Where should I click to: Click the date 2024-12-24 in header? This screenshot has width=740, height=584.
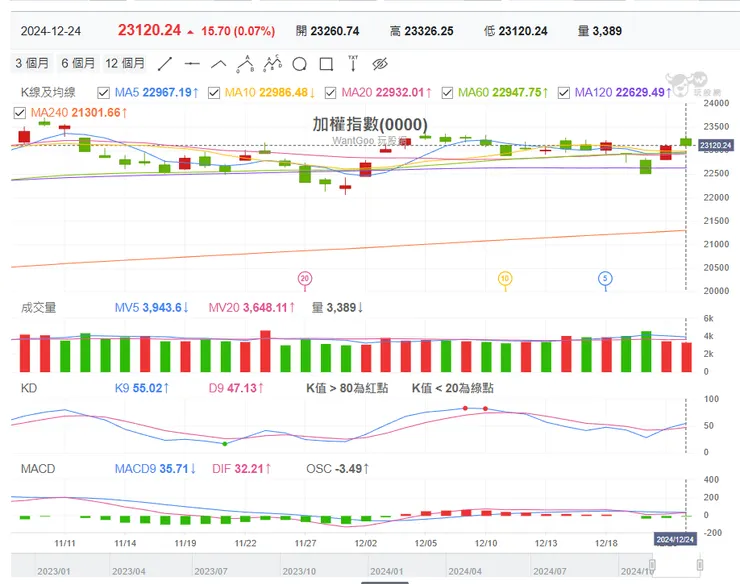point(51,31)
